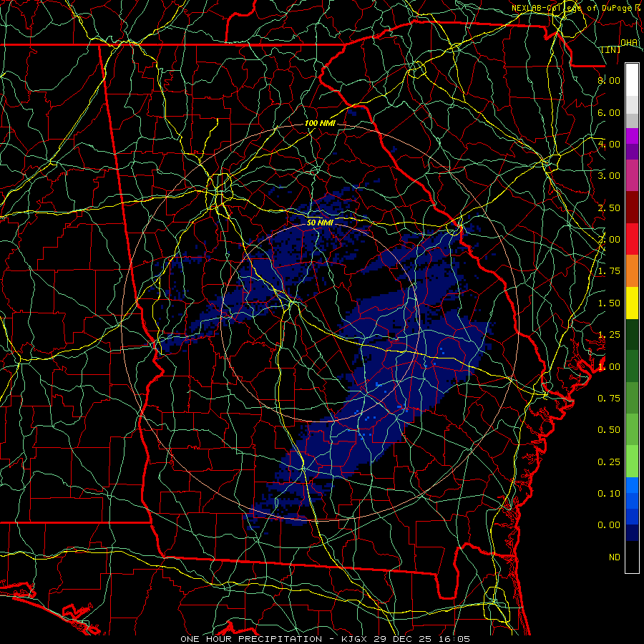644x644 pixels.
Task: Click the 0.00 legend value
Action: point(609,525)
